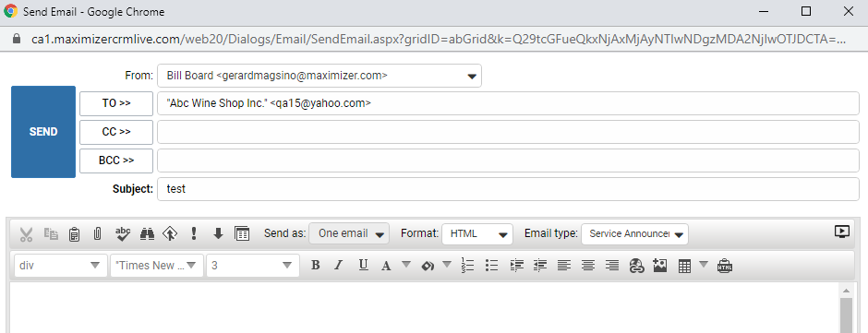Set low priority down arrow icon
The image size is (868, 333).
click(x=218, y=233)
